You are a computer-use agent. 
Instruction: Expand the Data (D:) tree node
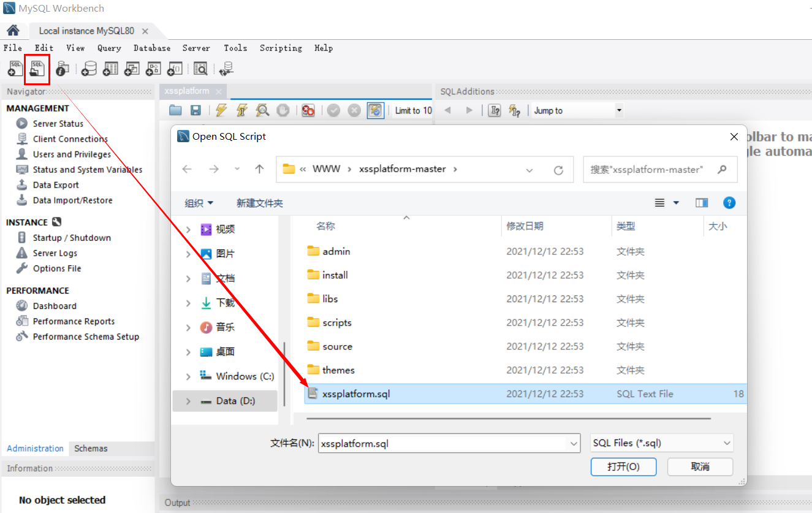point(188,401)
